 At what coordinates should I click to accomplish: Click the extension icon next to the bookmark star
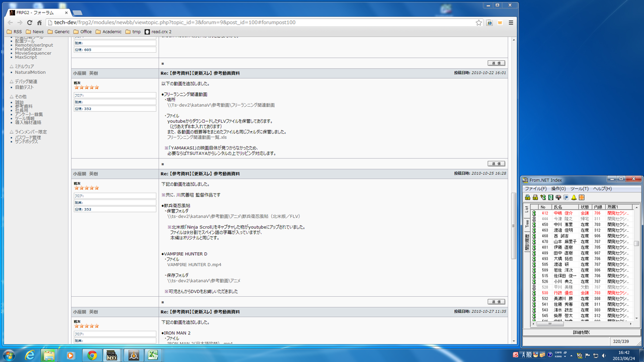pos(490,23)
